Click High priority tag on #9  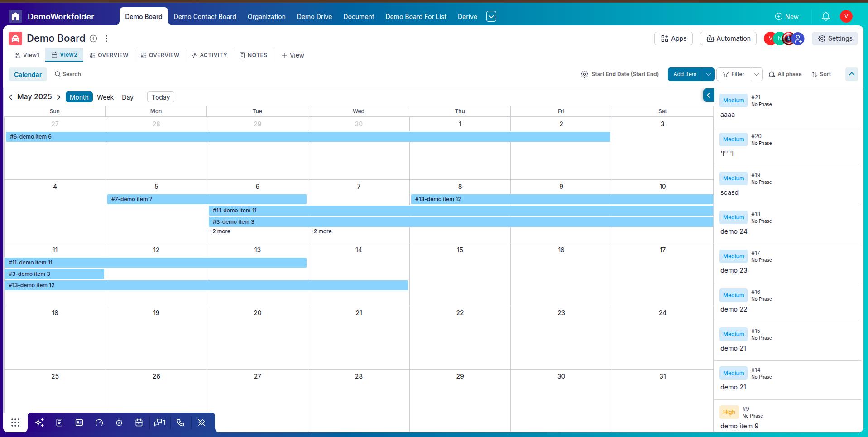coord(729,412)
